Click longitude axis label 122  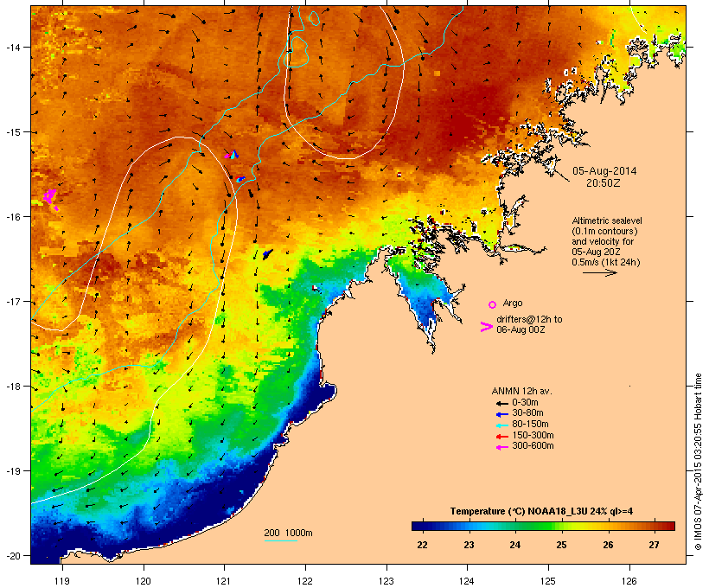[305, 581]
